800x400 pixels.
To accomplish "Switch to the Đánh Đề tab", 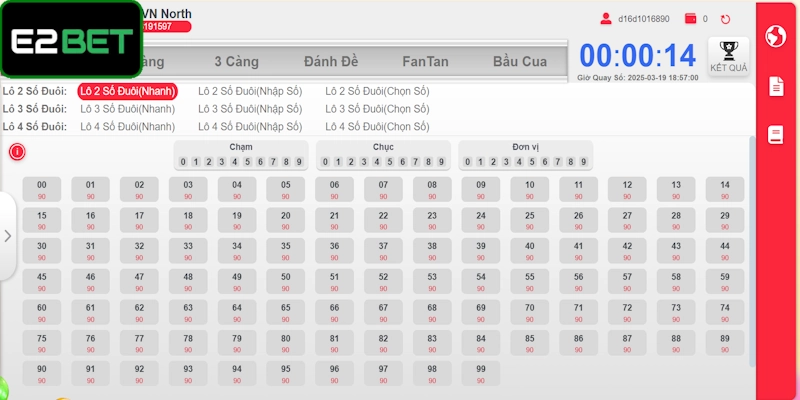I will coord(331,62).
